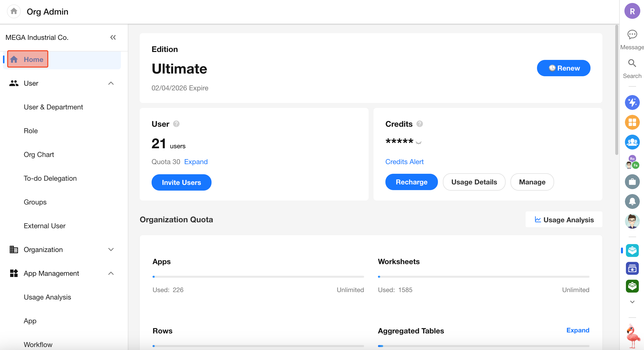Image resolution: width=644 pixels, height=350 pixels.
Task: Click the Invite Users button
Action: pyautogui.click(x=181, y=182)
